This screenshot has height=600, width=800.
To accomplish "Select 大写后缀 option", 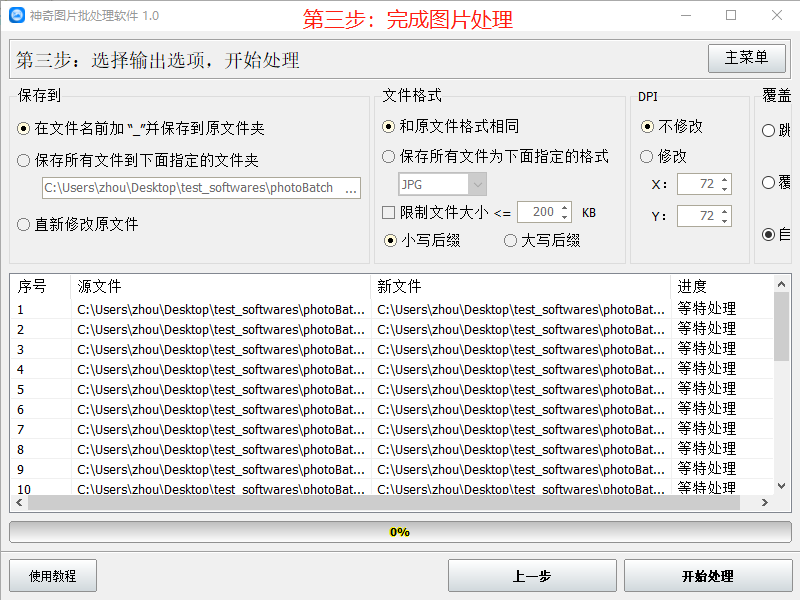I will click(x=511, y=240).
